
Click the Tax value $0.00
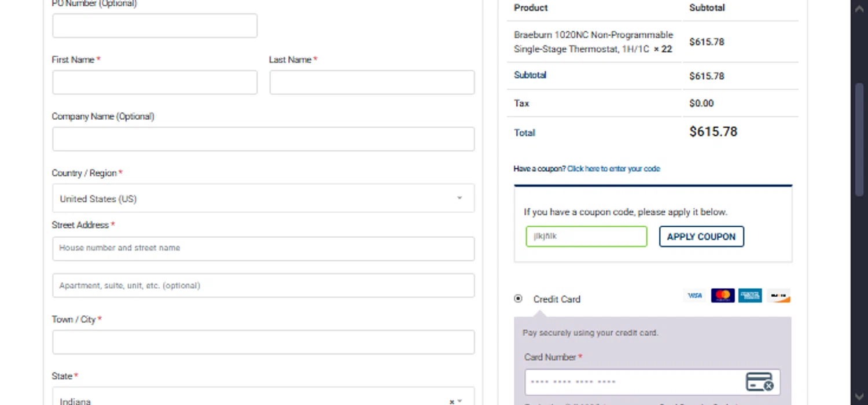pyautogui.click(x=701, y=104)
